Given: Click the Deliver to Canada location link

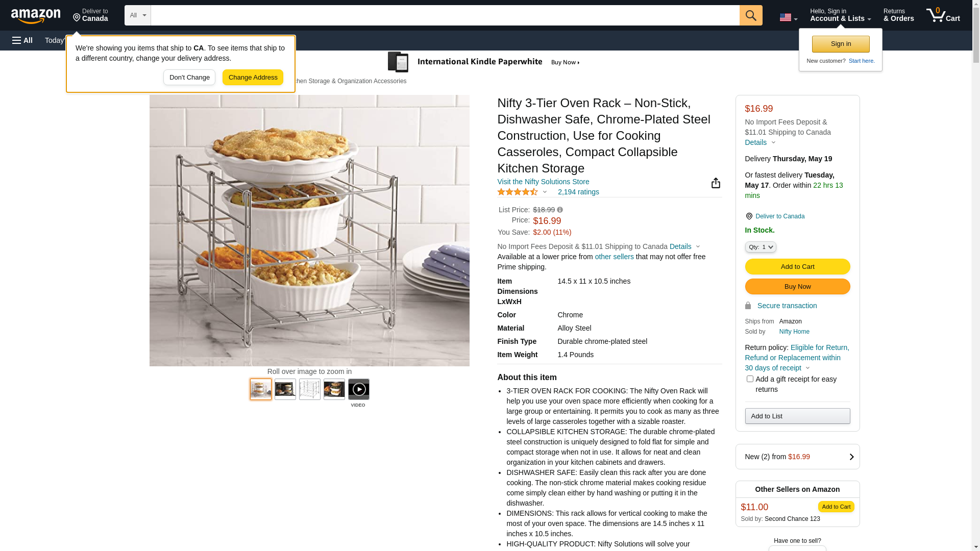Looking at the screenshot, I should 779,216.
